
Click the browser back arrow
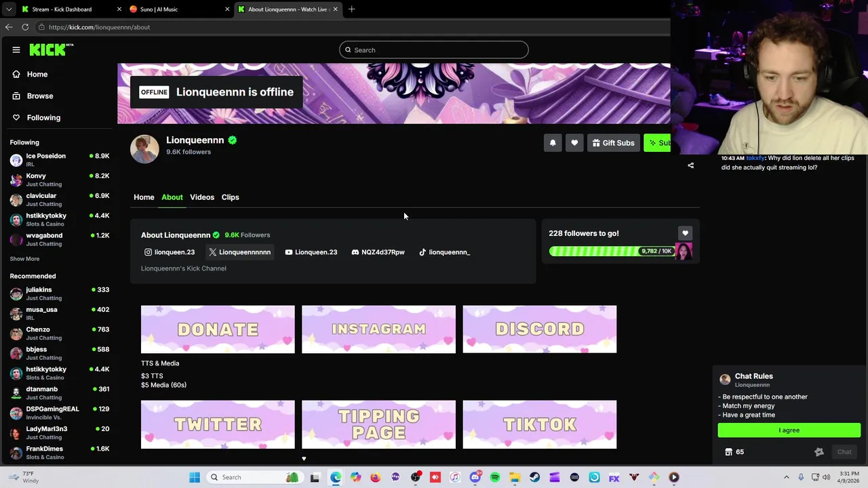pyautogui.click(x=9, y=27)
